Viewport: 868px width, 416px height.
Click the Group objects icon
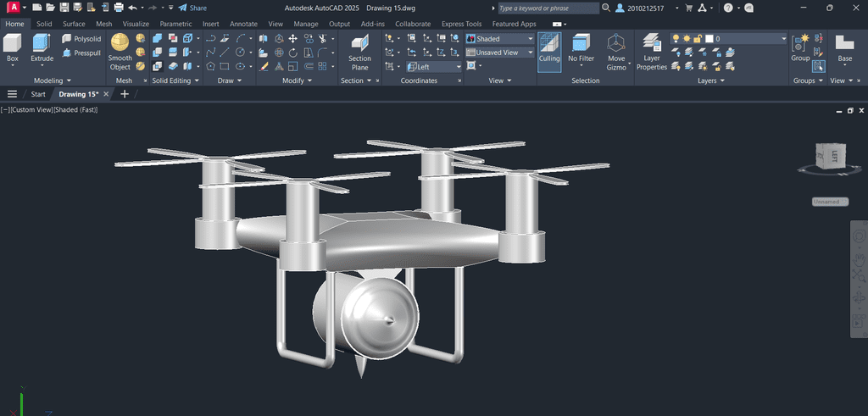pos(800,44)
